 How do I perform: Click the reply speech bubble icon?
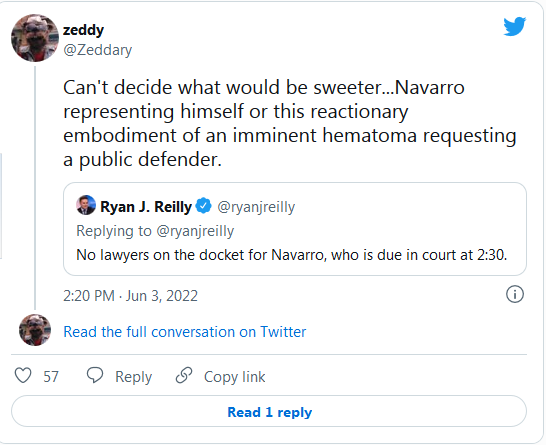pyautogui.click(x=95, y=375)
